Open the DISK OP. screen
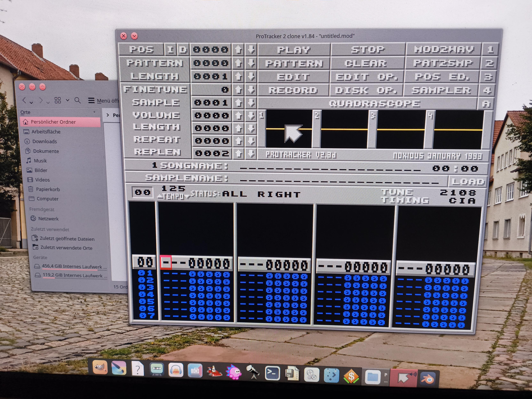 point(366,90)
